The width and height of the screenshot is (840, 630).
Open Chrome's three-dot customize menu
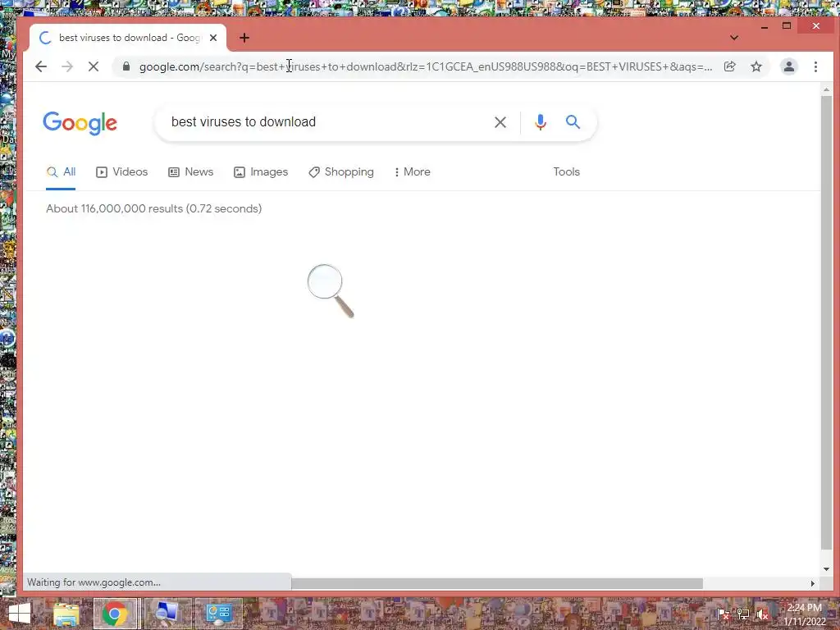(816, 66)
